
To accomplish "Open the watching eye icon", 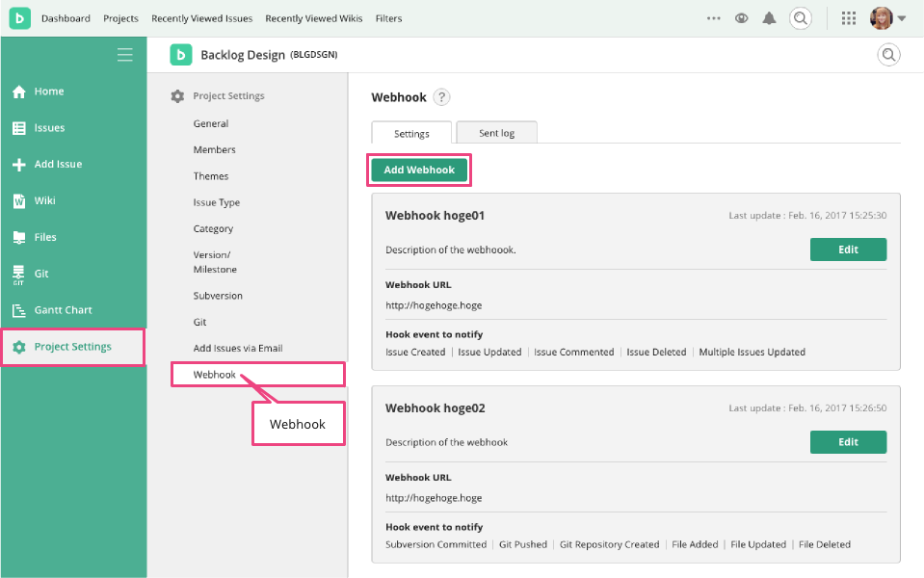I will tap(741, 18).
